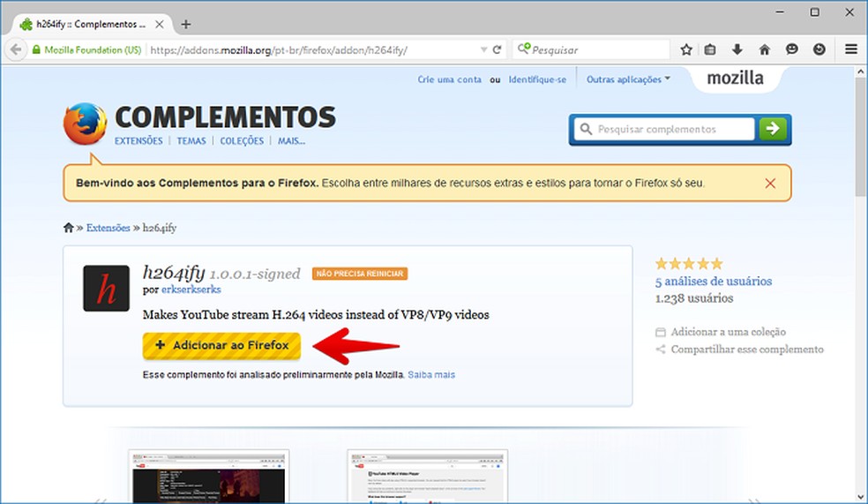868x504 pixels.
Task: Click the 1.238 usuários text
Action: pyautogui.click(x=694, y=298)
